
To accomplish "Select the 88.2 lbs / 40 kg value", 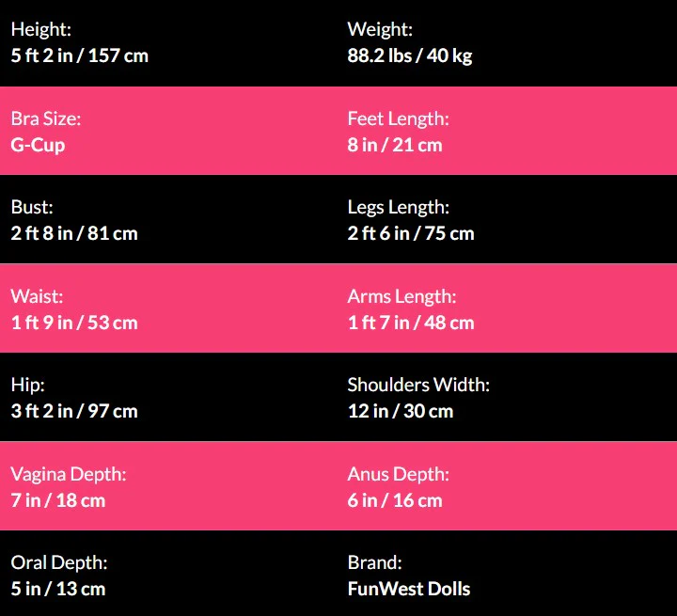I will 410,55.
